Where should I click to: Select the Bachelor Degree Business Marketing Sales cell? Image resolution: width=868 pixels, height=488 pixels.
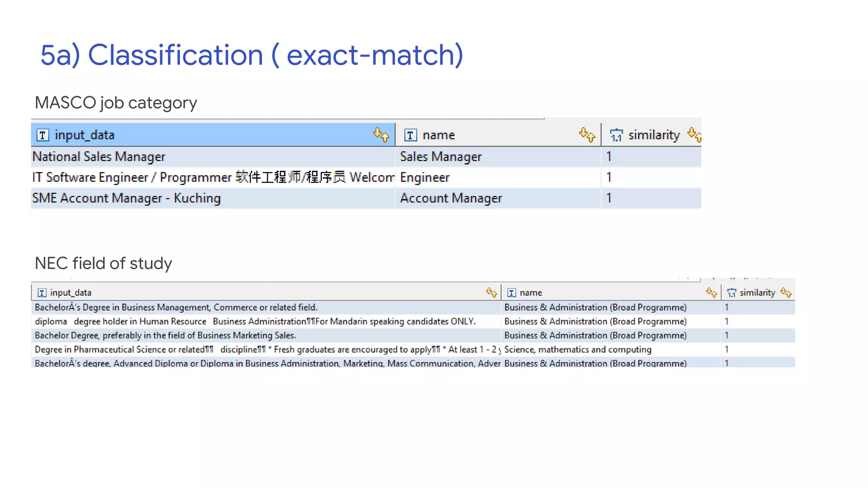266,335
